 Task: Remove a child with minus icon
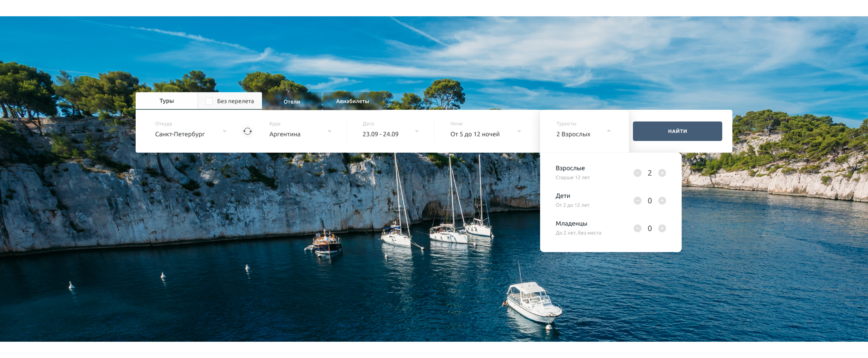click(637, 201)
